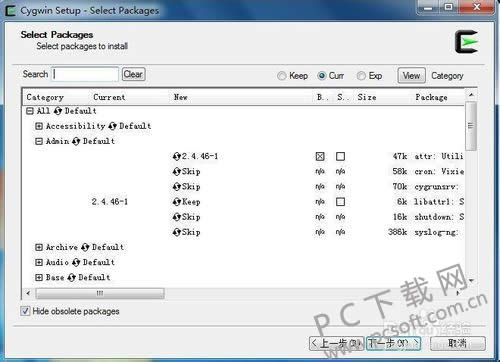
Task: Click the scroll left arrow
Action: [28, 293]
